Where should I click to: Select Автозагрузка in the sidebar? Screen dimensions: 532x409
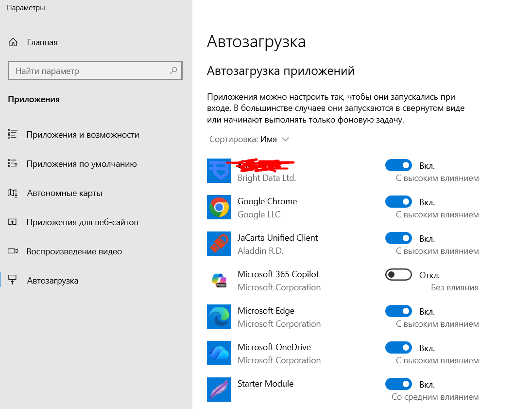point(52,281)
